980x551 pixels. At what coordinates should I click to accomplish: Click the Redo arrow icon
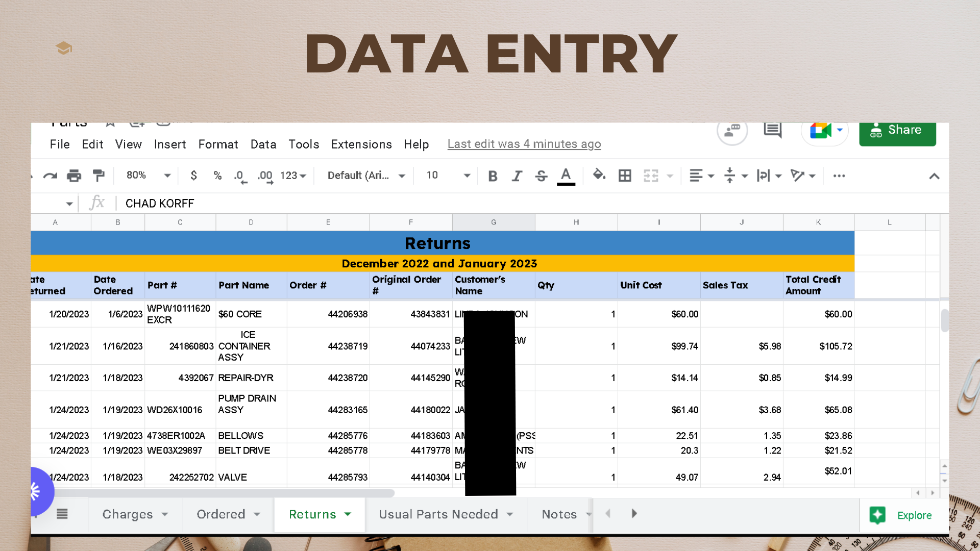coord(50,176)
